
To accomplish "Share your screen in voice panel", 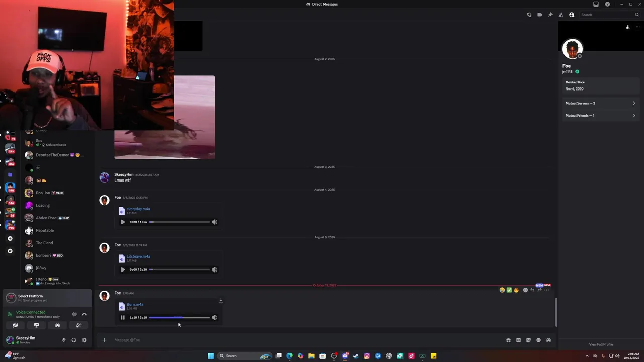I will (x=36, y=325).
